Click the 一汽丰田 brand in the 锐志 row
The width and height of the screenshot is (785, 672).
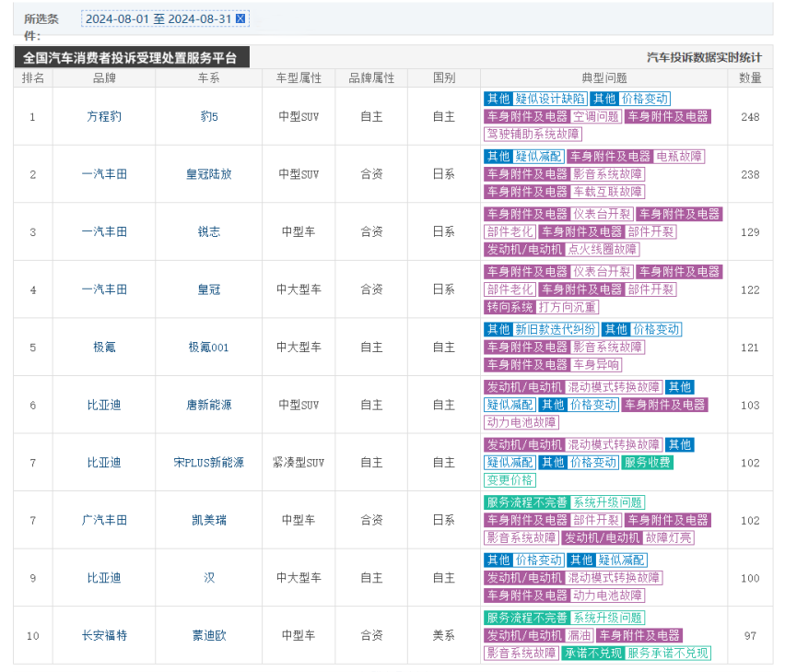104,232
